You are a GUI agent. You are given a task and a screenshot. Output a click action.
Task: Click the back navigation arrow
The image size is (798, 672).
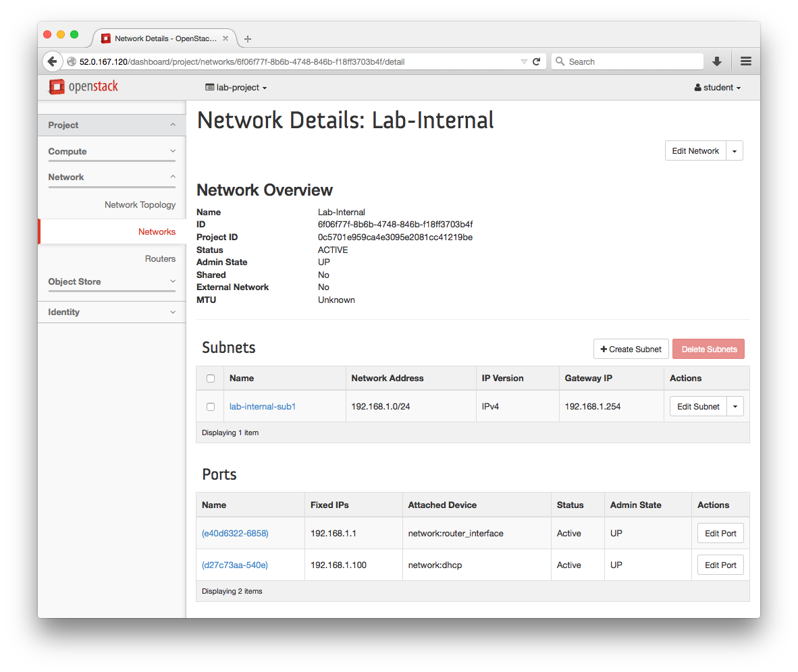[53, 61]
